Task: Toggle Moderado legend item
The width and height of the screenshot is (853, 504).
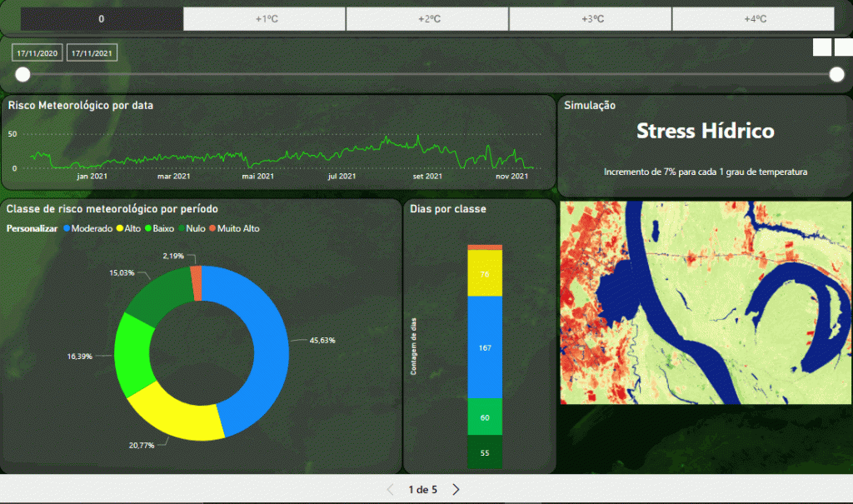Action: 88,228
